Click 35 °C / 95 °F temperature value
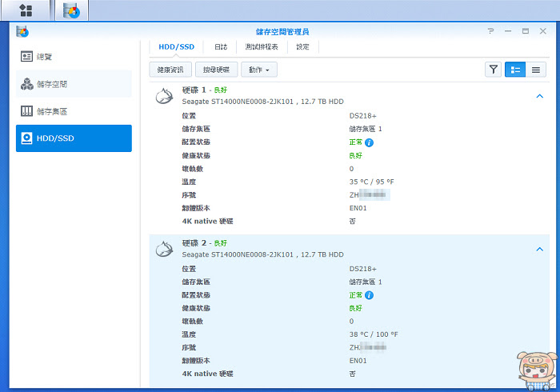560x392 pixels. pyautogui.click(x=371, y=182)
